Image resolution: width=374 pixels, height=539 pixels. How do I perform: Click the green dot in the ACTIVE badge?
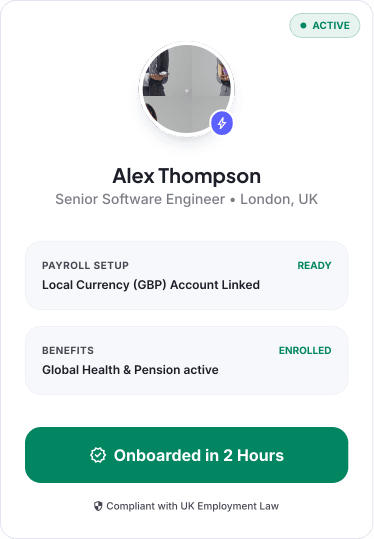(303, 25)
